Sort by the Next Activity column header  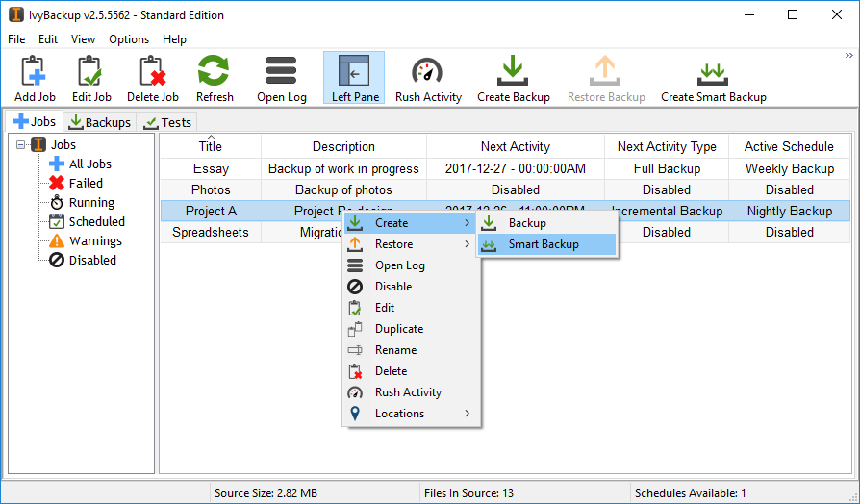pos(515,146)
